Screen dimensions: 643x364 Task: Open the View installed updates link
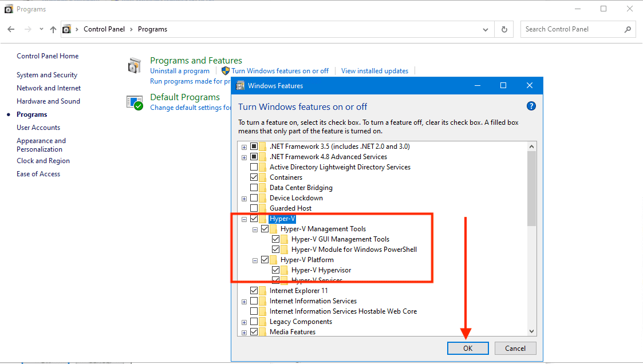tap(374, 71)
